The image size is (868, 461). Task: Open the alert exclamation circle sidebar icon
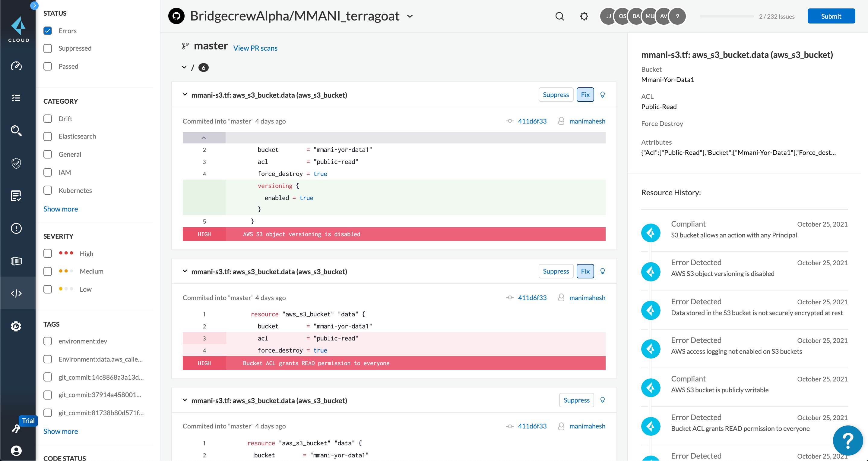[x=16, y=228]
